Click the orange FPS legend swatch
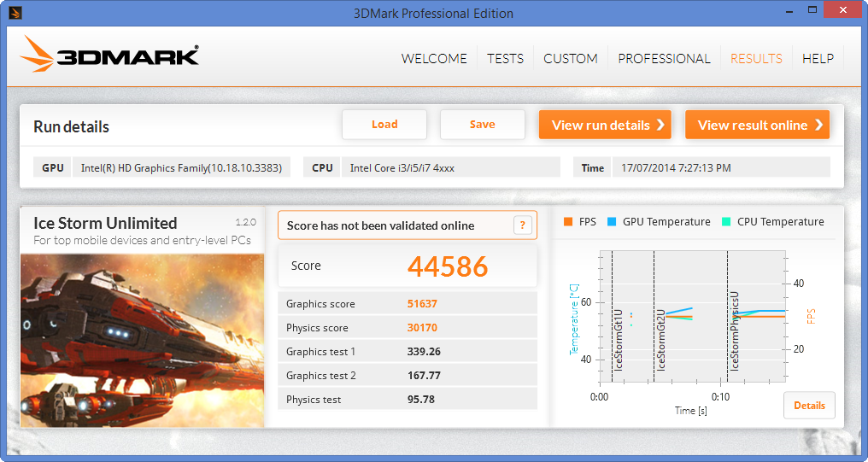 [x=568, y=222]
